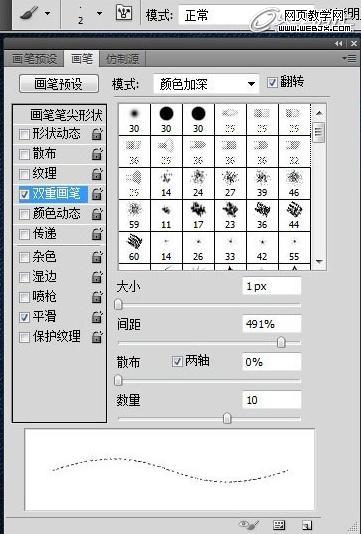Click brush grid scrollbar up arrow
Image resolution: width=361 pixels, height=534 pixels.
coord(319,113)
